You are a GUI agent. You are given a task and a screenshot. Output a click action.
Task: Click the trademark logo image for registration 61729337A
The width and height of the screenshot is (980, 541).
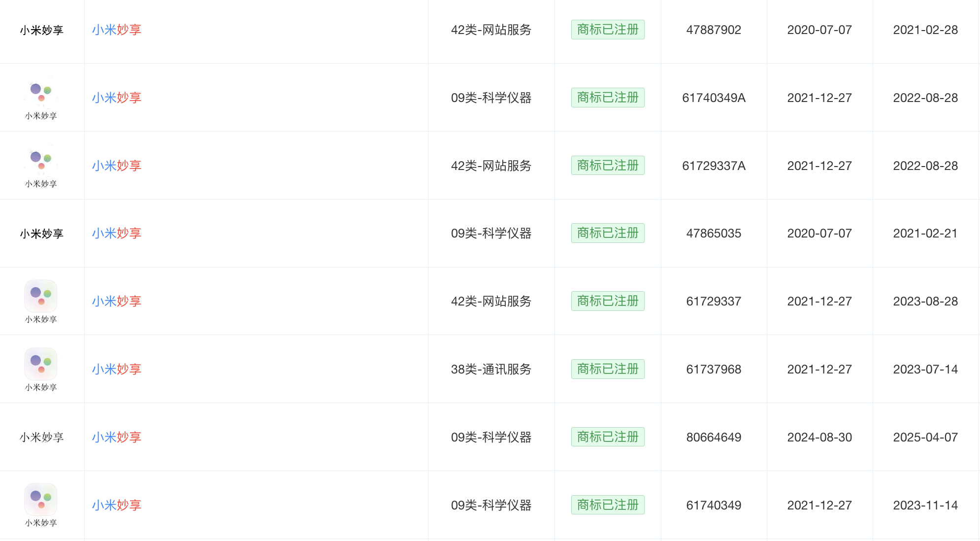(x=41, y=166)
